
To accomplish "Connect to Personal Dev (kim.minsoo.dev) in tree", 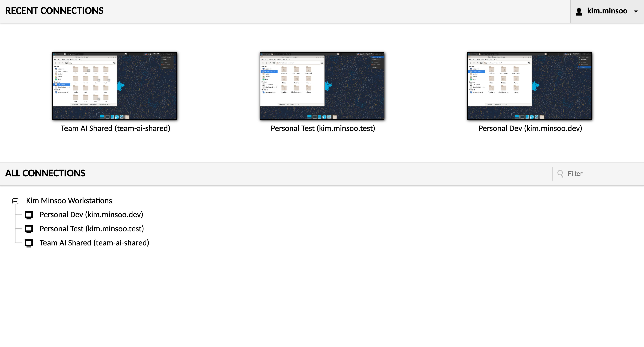I will coord(91,215).
